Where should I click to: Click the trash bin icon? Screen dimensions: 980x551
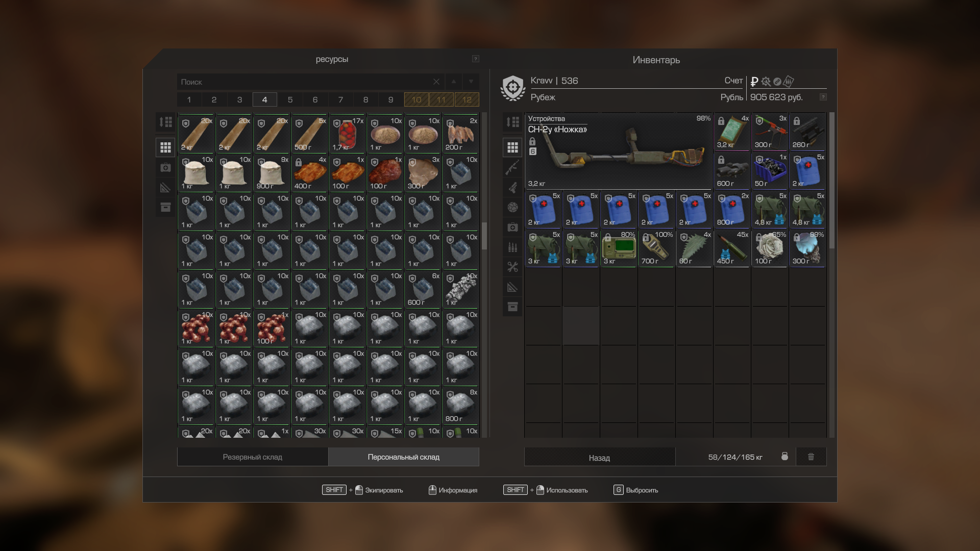(x=811, y=457)
